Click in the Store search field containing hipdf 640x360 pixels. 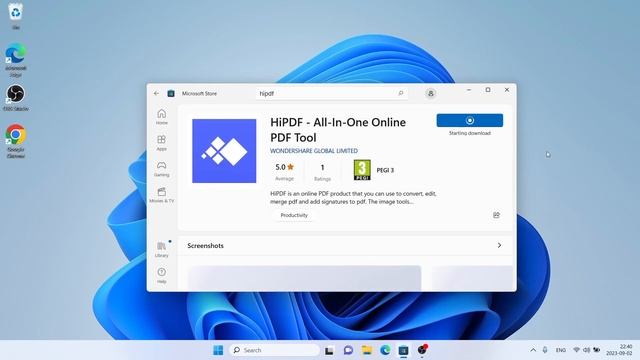(x=331, y=93)
